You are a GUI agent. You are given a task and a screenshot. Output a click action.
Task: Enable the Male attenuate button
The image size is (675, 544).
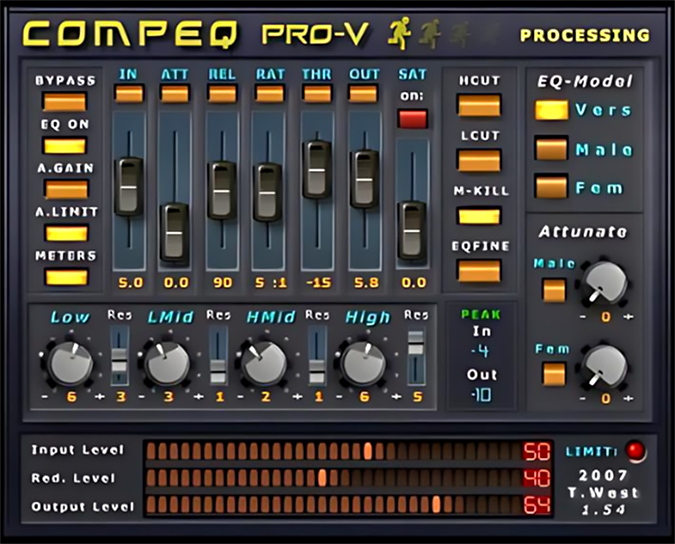click(554, 290)
